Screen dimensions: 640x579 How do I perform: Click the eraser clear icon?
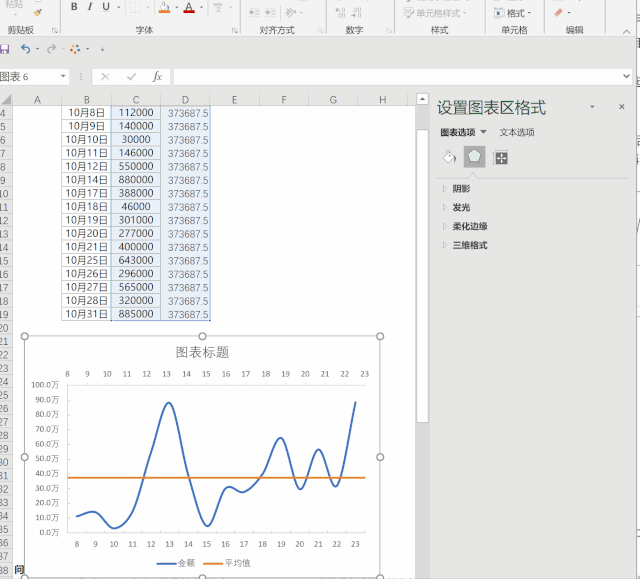[x=559, y=13]
